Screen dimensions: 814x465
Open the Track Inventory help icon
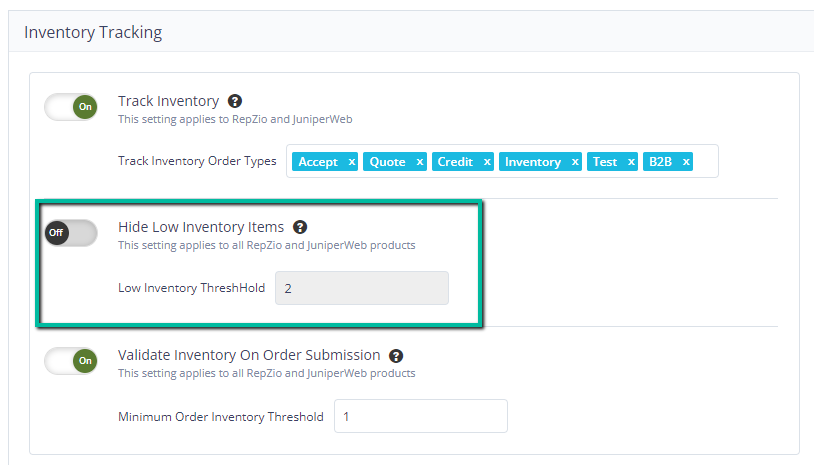click(235, 101)
